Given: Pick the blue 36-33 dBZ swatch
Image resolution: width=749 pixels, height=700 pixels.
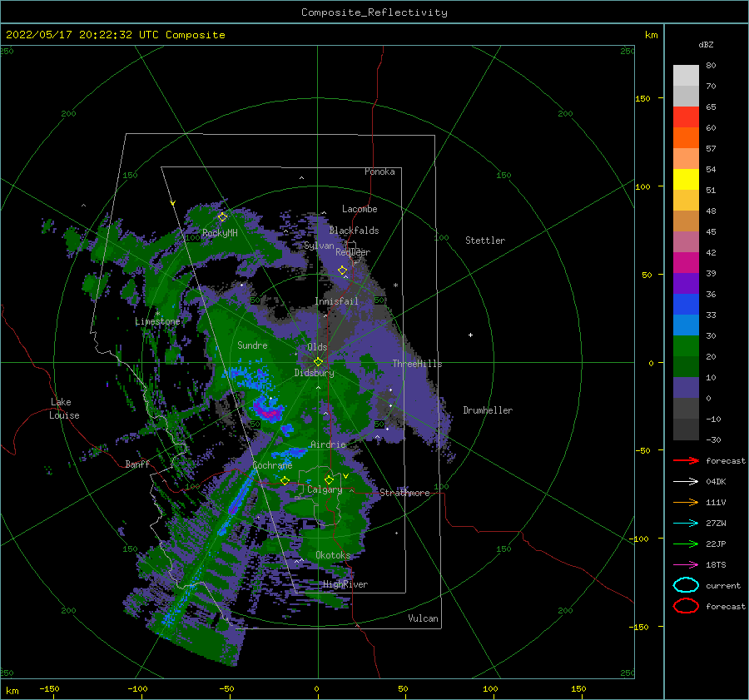Looking at the screenshot, I should click(x=686, y=305).
